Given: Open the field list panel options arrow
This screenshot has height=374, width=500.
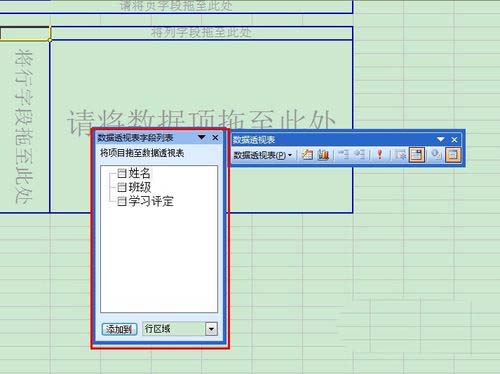Looking at the screenshot, I should click(x=202, y=137).
